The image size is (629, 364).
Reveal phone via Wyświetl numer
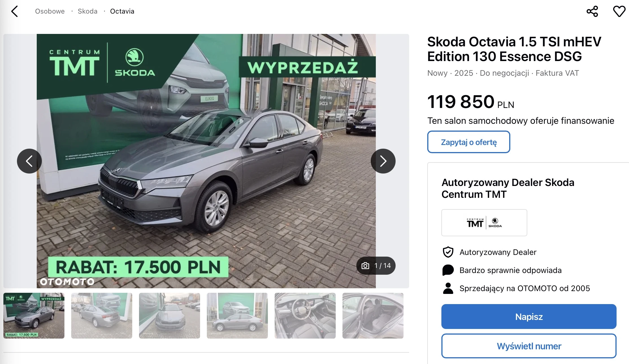[x=529, y=346]
